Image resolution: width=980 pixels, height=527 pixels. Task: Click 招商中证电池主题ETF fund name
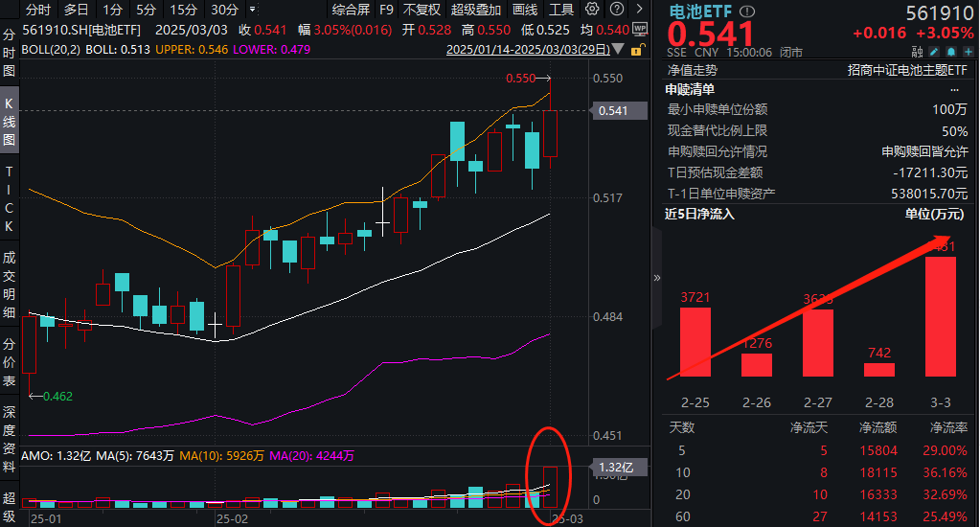907,70
